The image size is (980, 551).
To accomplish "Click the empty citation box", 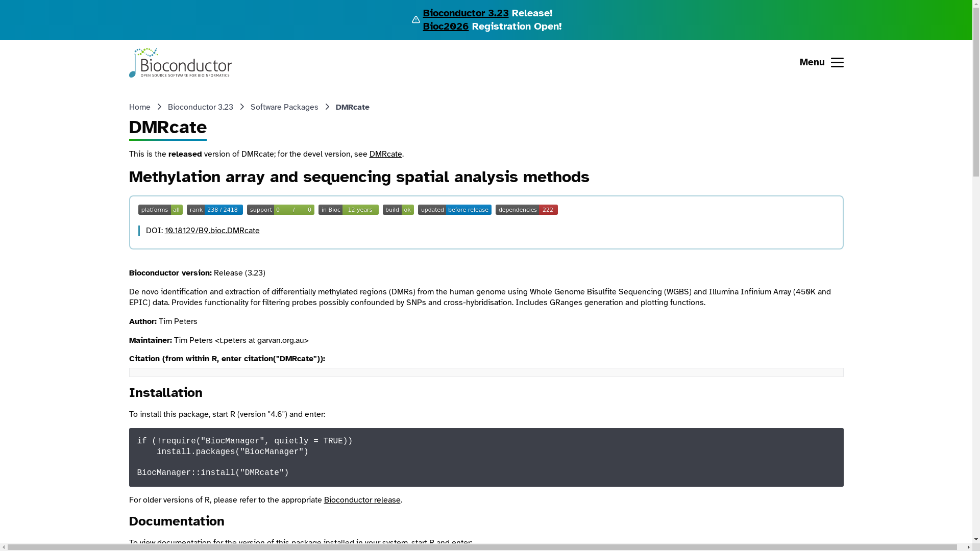I will tap(486, 372).
